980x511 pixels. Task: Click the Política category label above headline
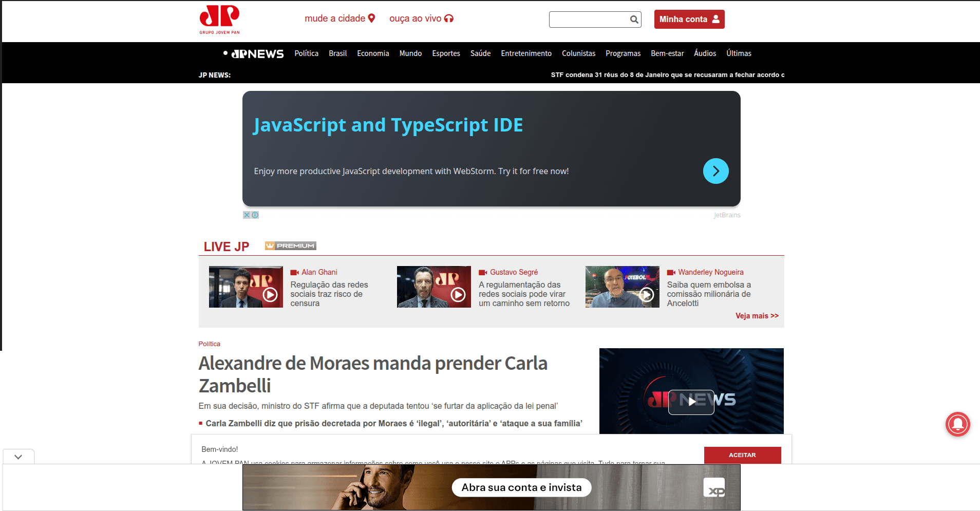coord(209,344)
